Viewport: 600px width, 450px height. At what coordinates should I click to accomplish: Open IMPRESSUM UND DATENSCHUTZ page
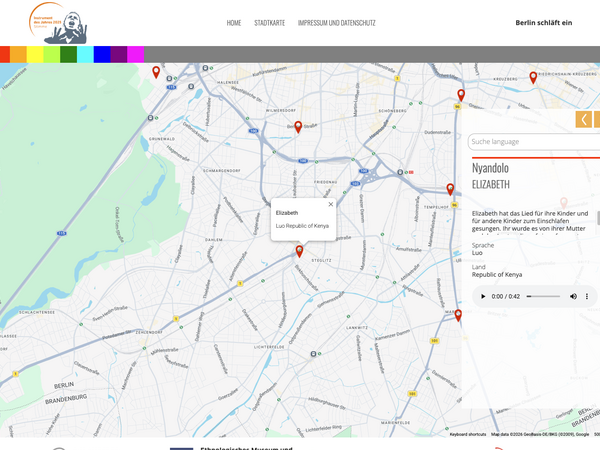pos(337,23)
